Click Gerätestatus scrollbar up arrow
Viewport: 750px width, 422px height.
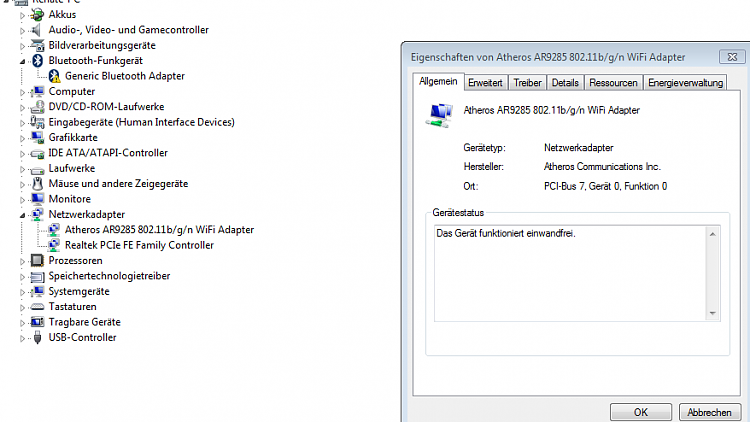713,234
